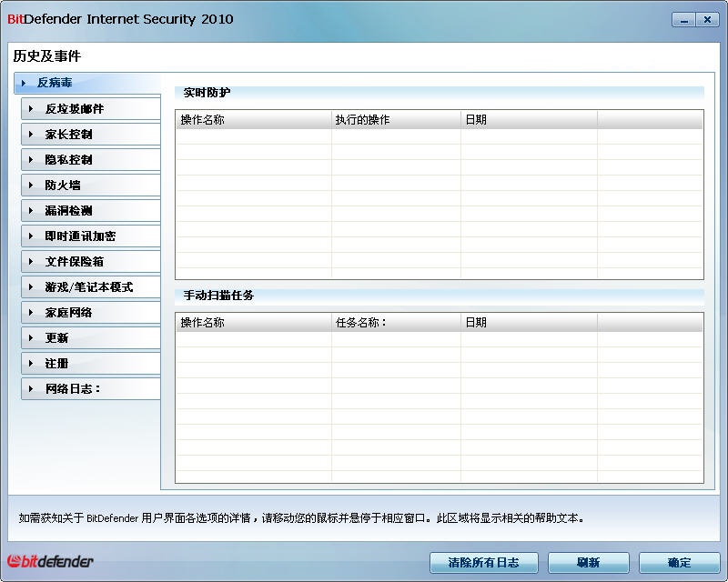The image size is (728, 582).
Task: Open the 更新 event log
Action: click(x=91, y=338)
